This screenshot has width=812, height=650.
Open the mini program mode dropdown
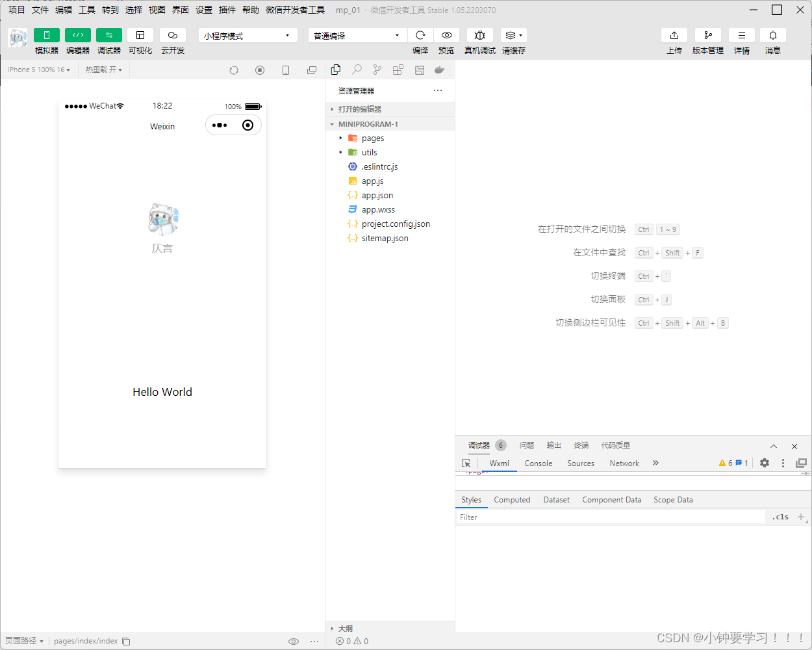click(x=247, y=36)
